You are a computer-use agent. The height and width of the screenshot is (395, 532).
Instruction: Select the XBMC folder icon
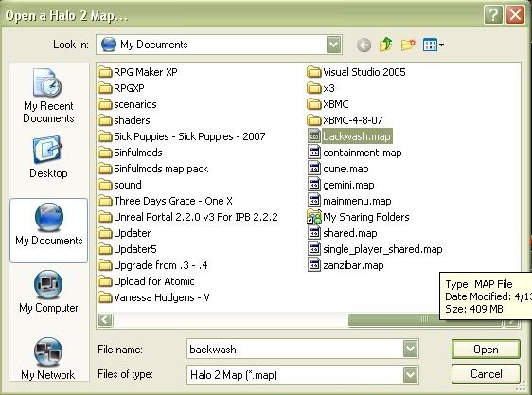coord(314,104)
